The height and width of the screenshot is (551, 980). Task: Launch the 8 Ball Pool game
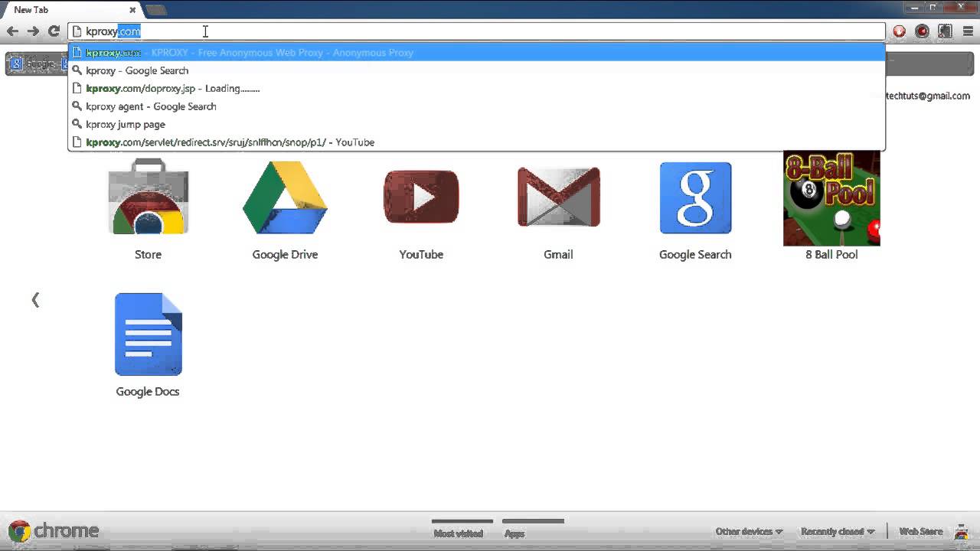click(831, 198)
